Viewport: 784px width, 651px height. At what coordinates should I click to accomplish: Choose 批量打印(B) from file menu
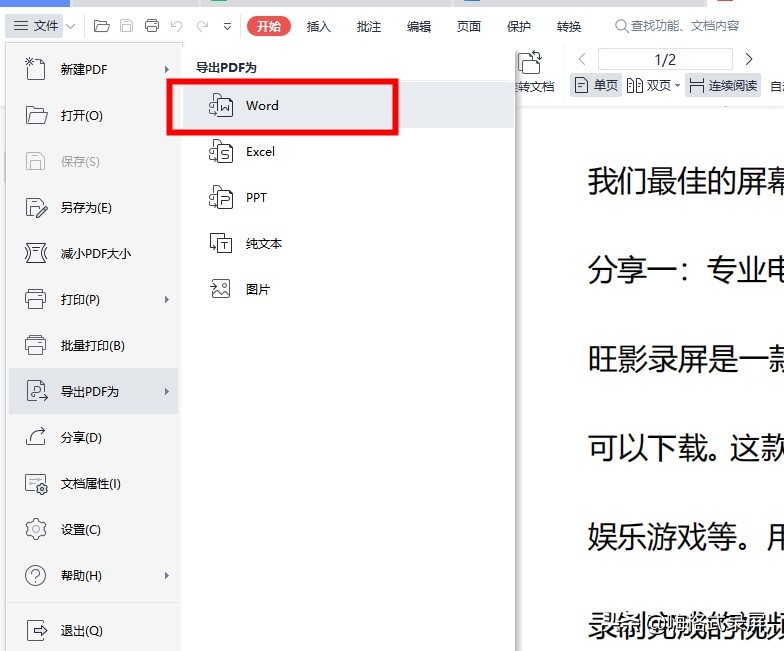(x=94, y=346)
